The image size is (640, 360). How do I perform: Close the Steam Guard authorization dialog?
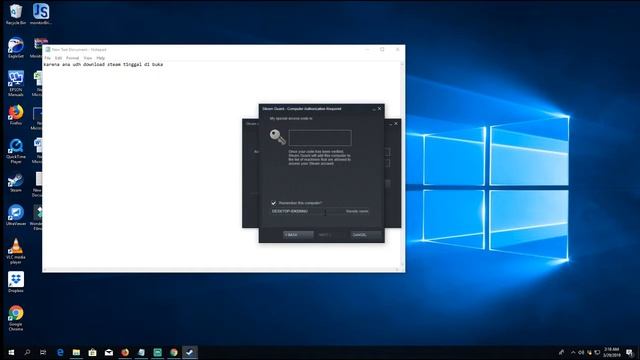pyautogui.click(x=380, y=109)
